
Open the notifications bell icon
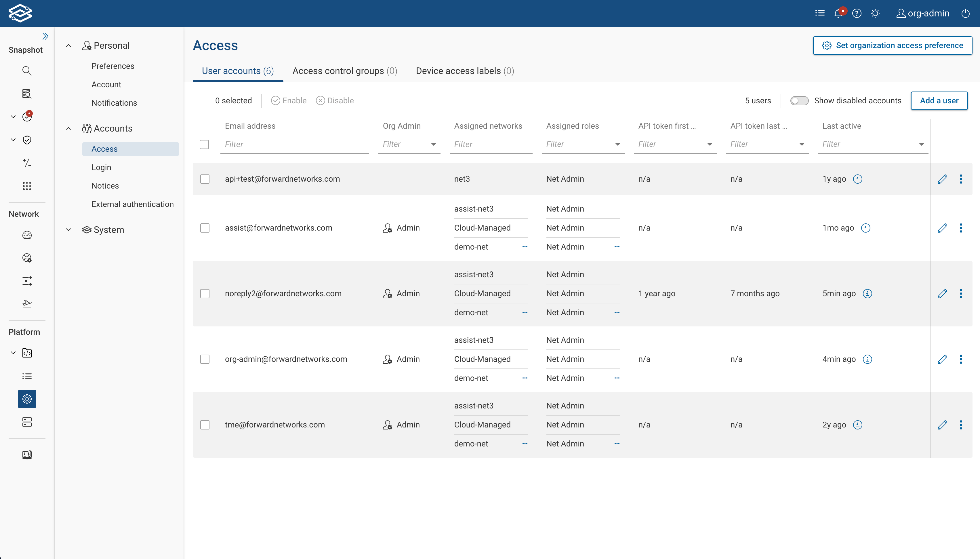pos(838,14)
